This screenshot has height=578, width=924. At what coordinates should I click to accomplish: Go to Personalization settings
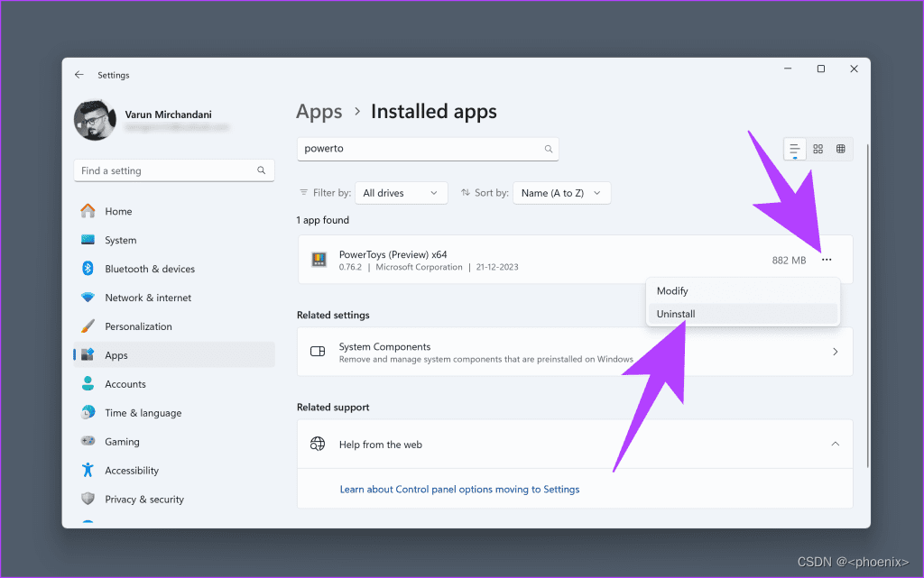click(174, 326)
